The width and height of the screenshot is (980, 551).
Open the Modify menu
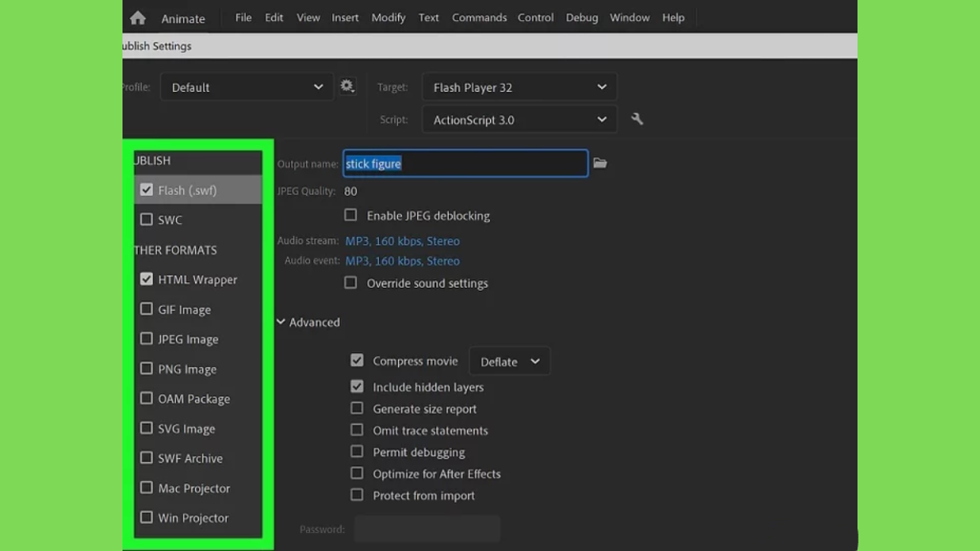click(x=389, y=17)
